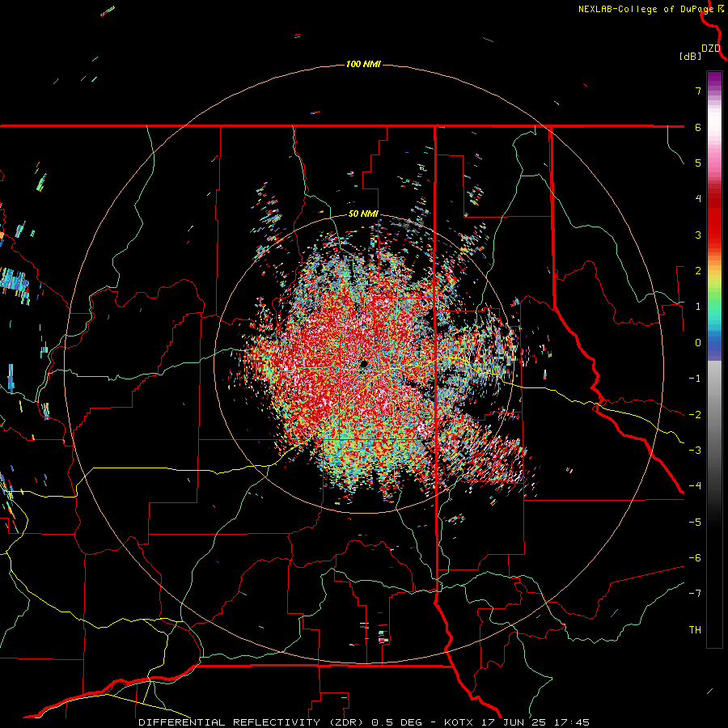Click the -2 value on the color scale

695,415
